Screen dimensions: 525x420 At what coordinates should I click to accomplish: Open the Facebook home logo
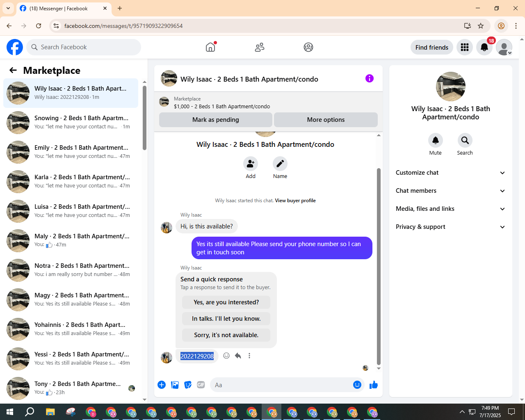(x=15, y=47)
